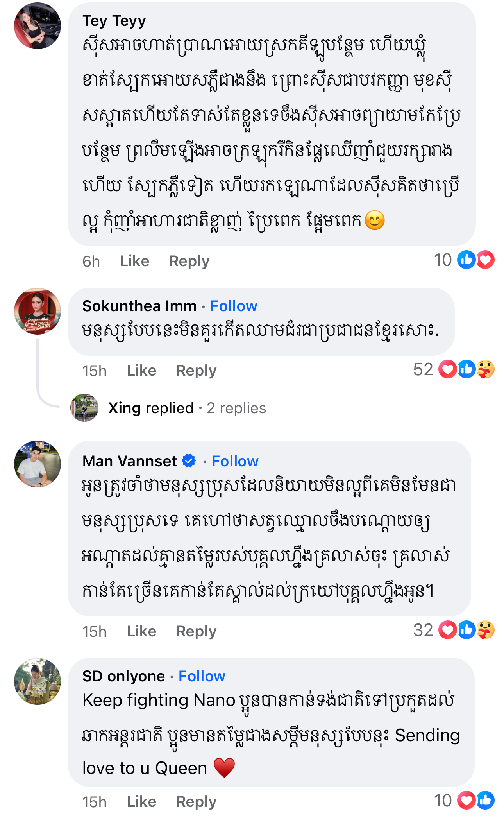Viewport: 504px width, 817px height.
Task: Like Tey Teyy's comment
Action: pyautogui.click(x=134, y=261)
